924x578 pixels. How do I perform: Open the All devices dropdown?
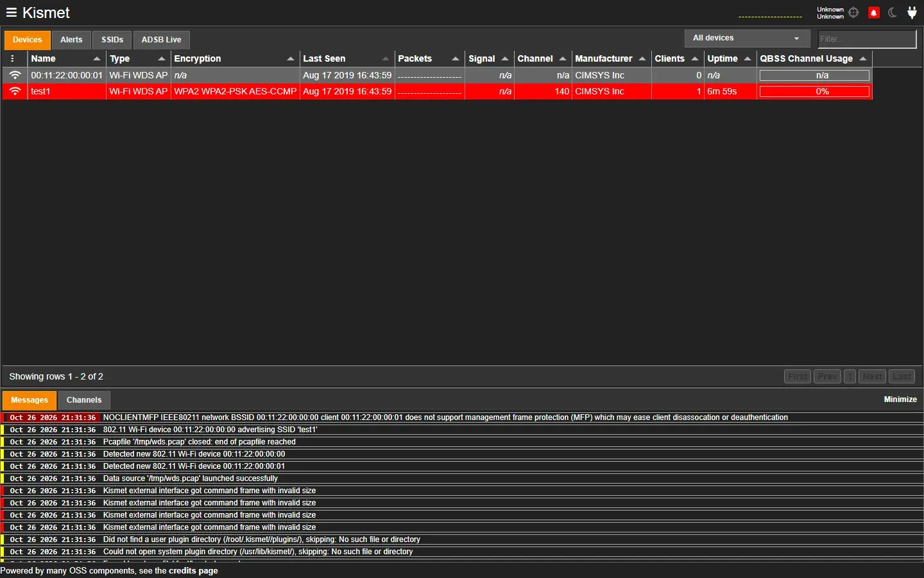coord(747,39)
